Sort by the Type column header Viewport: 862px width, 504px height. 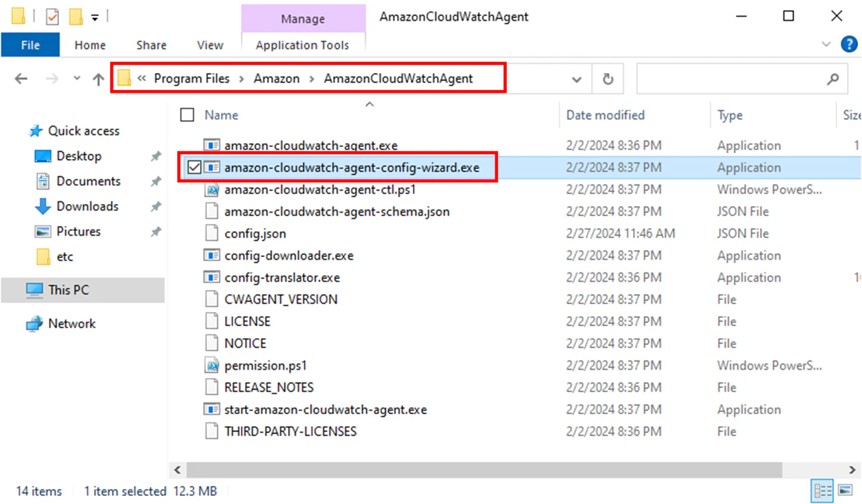click(x=730, y=115)
